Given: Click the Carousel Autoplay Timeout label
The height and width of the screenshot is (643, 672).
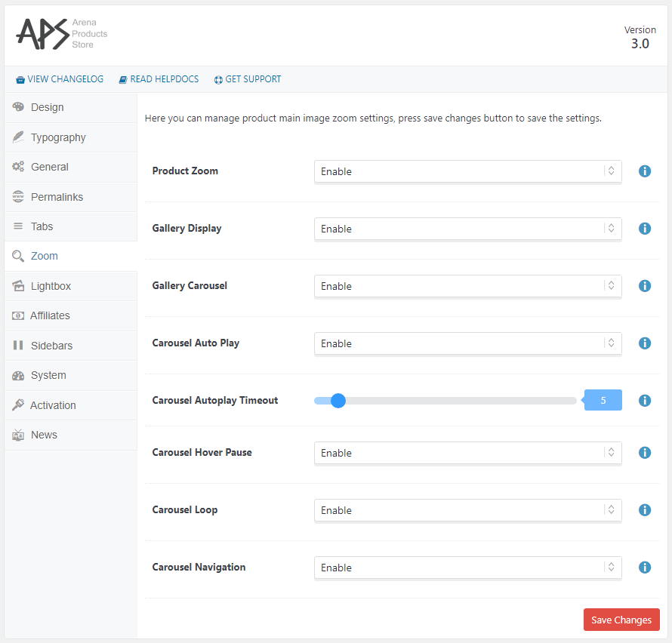Looking at the screenshot, I should [x=215, y=401].
